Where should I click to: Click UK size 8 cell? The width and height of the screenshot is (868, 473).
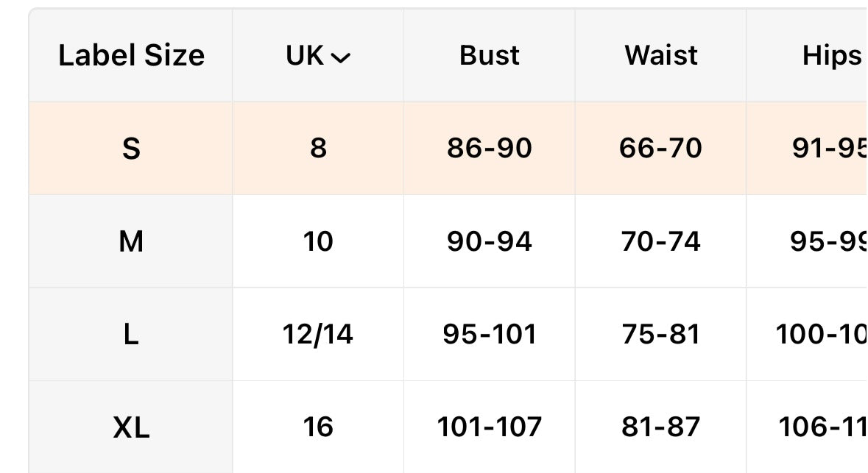click(x=318, y=149)
